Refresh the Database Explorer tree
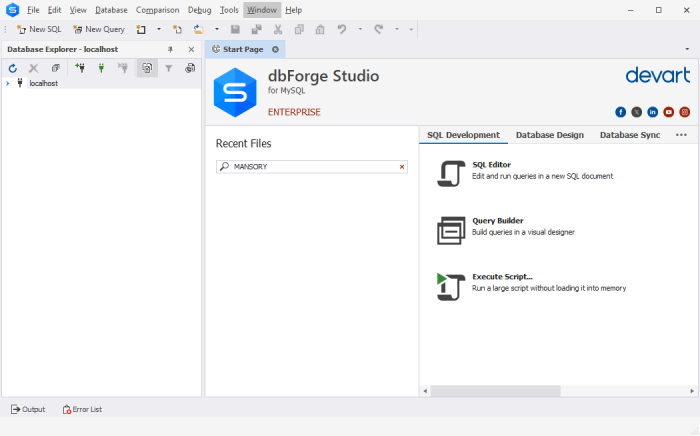 tap(13, 68)
